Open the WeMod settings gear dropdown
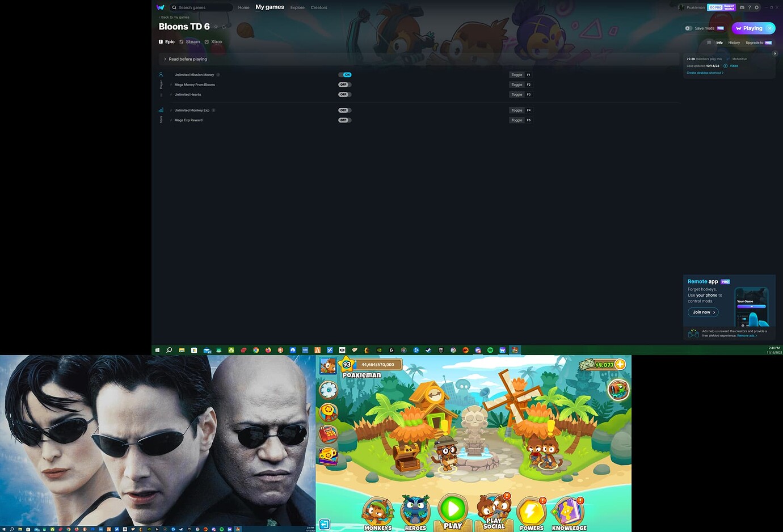This screenshot has width=783, height=532. [x=756, y=7]
